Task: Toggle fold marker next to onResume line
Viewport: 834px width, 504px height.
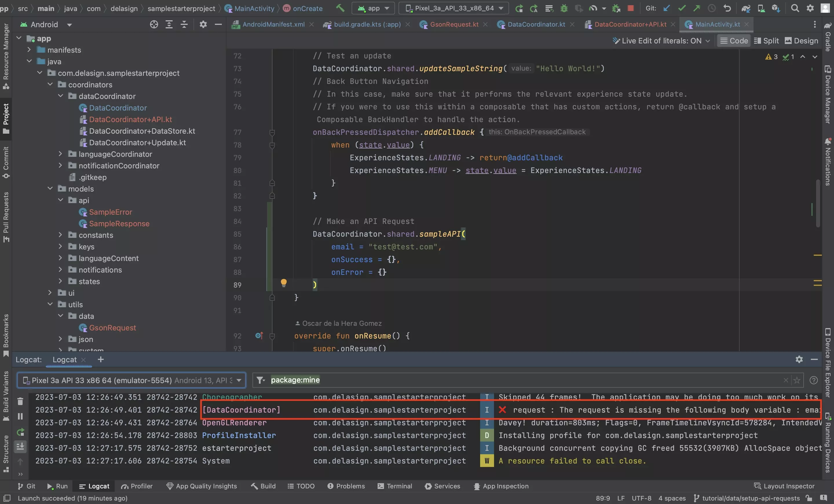Action: pyautogui.click(x=272, y=336)
